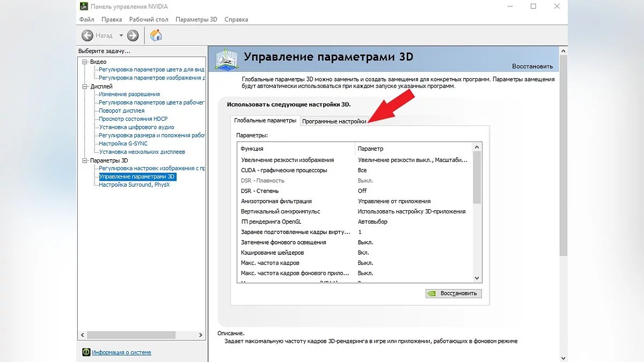Select the CUDA - графические процессоры row
The height and width of the screenshot is (362, 644).
point(355,170)
